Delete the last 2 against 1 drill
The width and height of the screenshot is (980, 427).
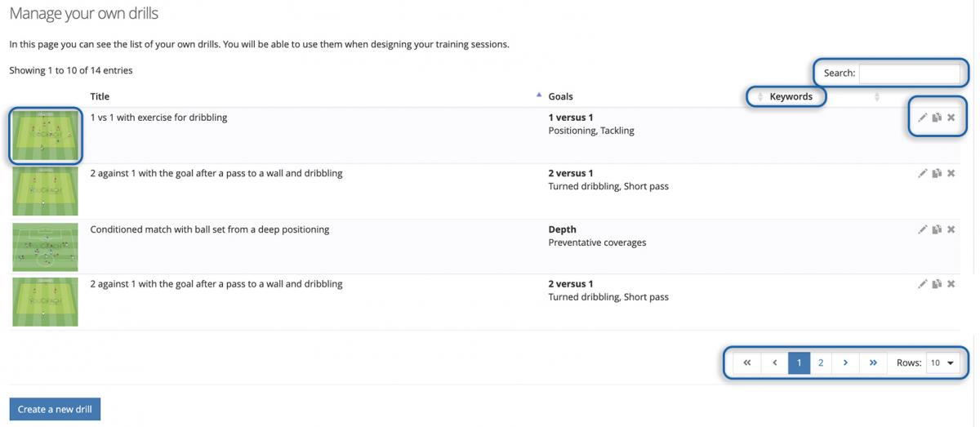point(951,284)
